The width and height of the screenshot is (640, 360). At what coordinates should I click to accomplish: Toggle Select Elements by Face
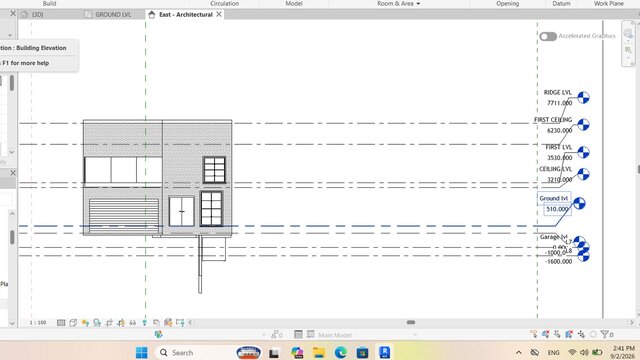click(569, 334)
